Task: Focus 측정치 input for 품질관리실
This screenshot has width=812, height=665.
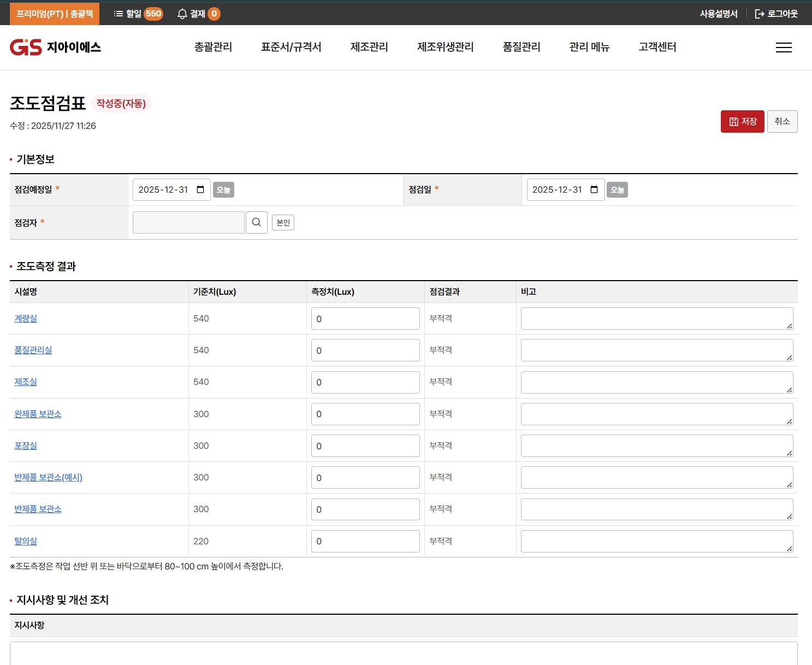Action: [x=365, y=351]
